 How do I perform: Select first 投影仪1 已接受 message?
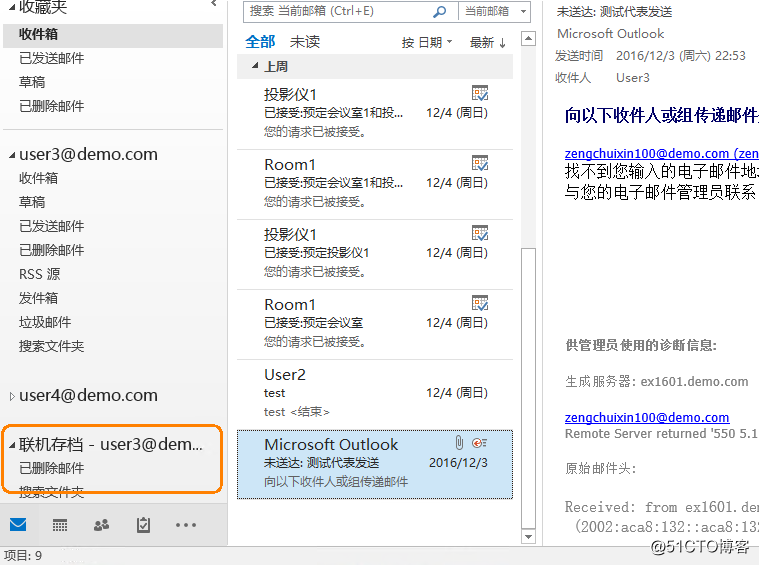click(375, 114)
